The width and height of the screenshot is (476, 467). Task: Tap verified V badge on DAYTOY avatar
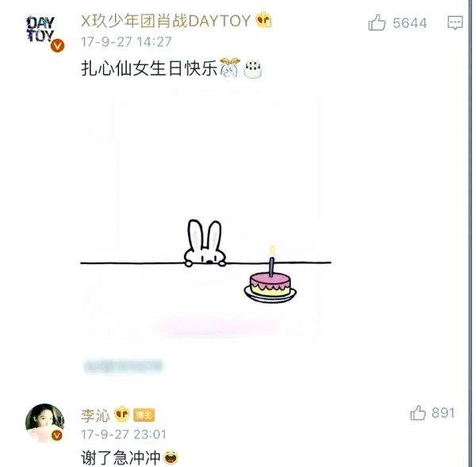tap(57, 46)
